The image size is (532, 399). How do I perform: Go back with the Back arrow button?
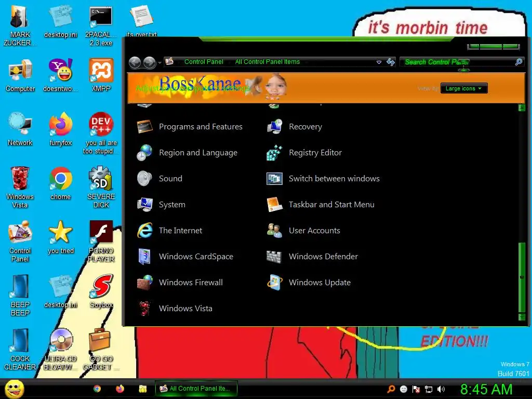[135, 62]
